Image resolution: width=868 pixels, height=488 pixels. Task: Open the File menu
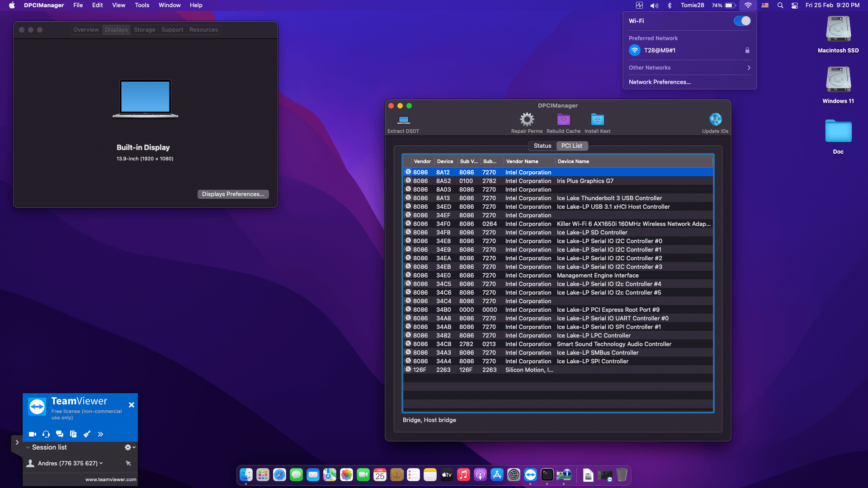pos(78,5)
